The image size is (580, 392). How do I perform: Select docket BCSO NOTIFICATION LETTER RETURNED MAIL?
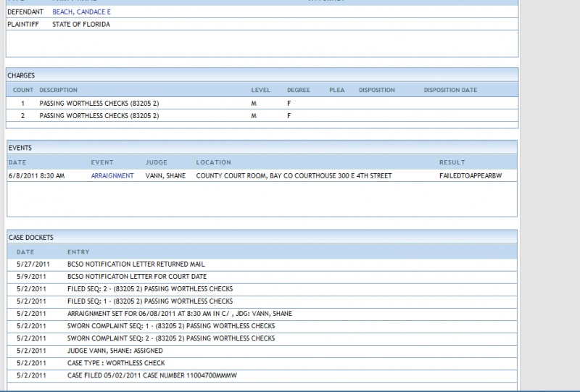(136, 264)
